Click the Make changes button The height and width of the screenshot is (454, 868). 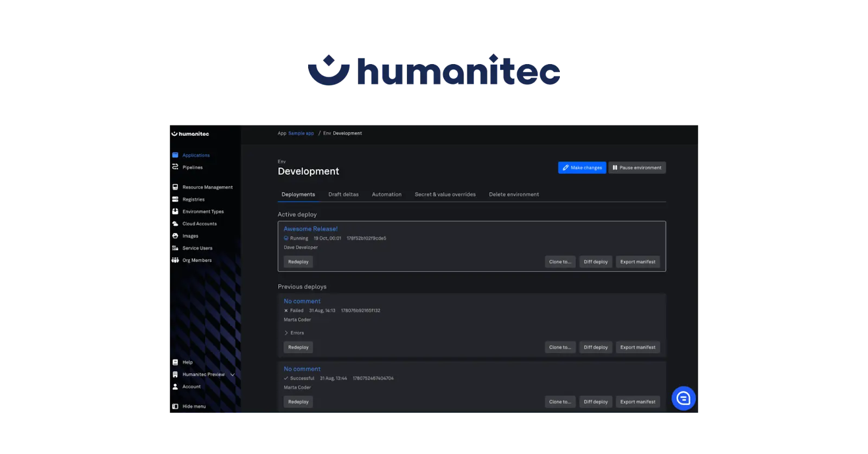click(582, 168)
